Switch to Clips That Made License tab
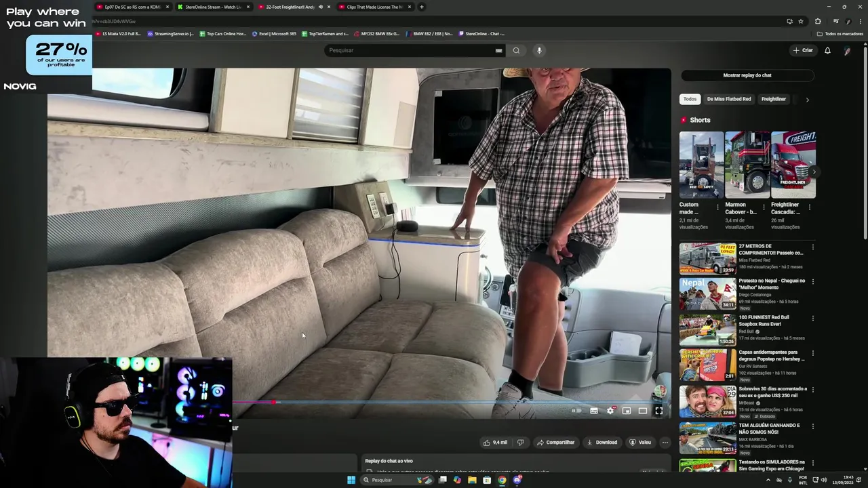The width and height of the screenshot is (868, 488). (373, 7)
